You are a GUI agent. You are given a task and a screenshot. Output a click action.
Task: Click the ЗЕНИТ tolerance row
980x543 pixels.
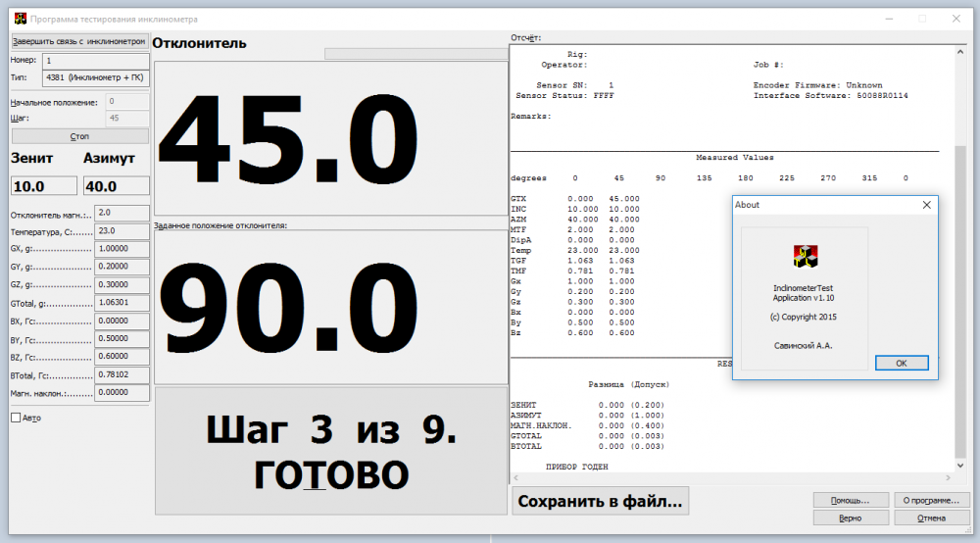pos(587,405)
